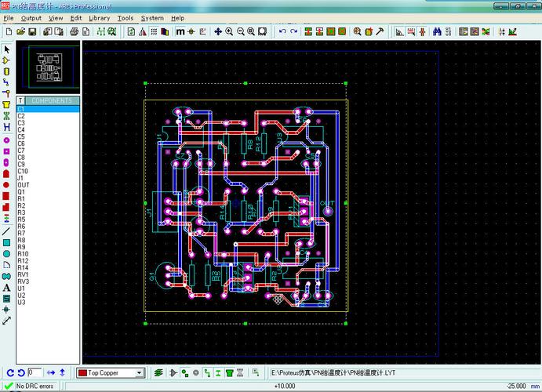
Task: Toggle metric units 'm' button
Action: [x=180, y=32]
